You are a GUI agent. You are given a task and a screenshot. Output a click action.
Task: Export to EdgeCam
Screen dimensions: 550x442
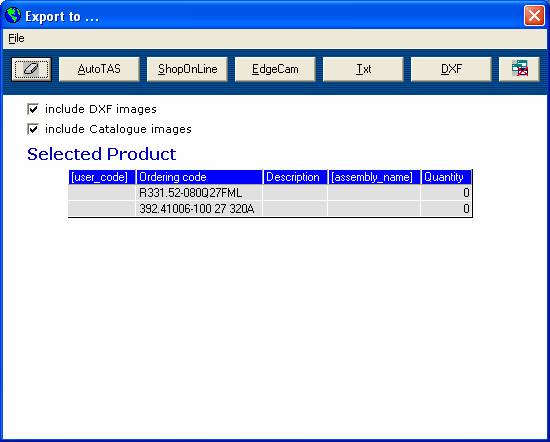[x=275, y=69]
